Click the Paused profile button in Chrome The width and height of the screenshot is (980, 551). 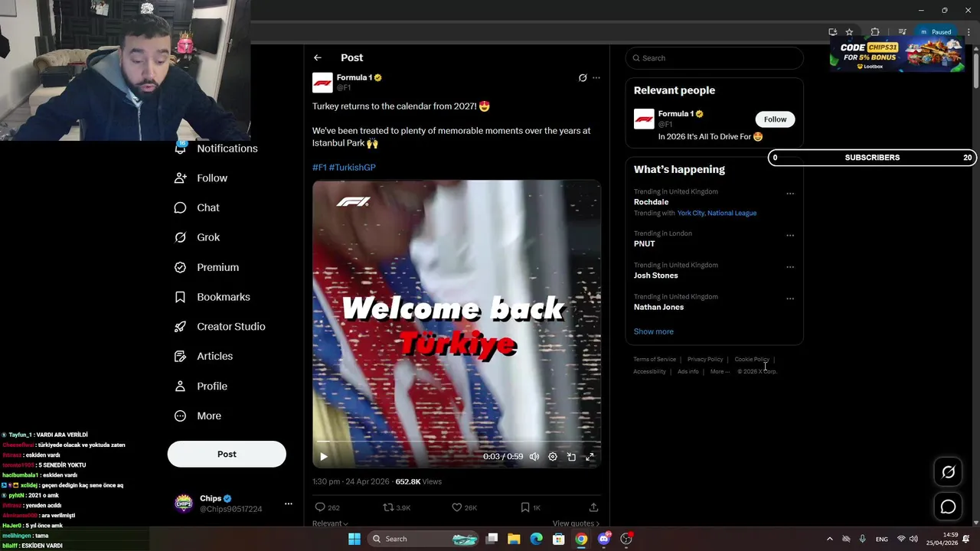point(936,32)
